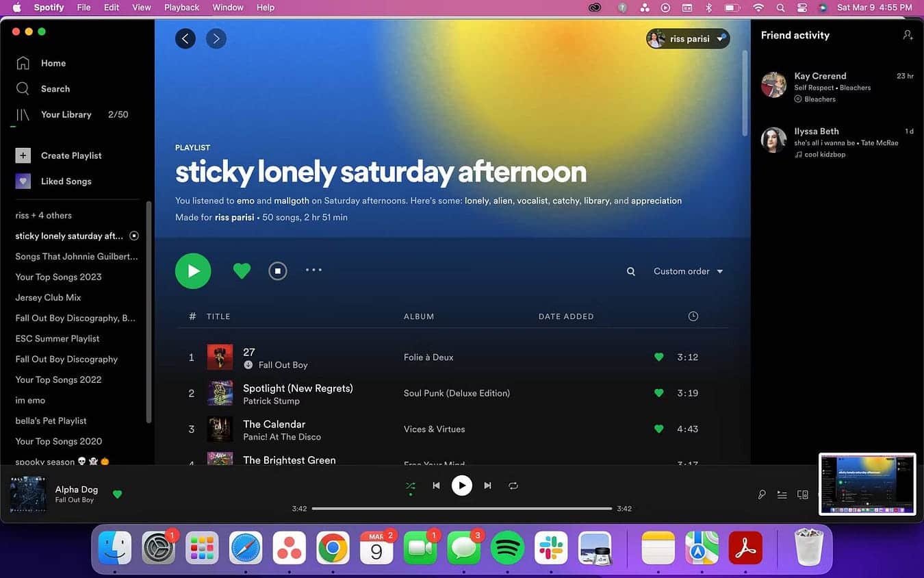
Task: Open the Wi-Fi status menu bar icon
Action: click(758, 8)
